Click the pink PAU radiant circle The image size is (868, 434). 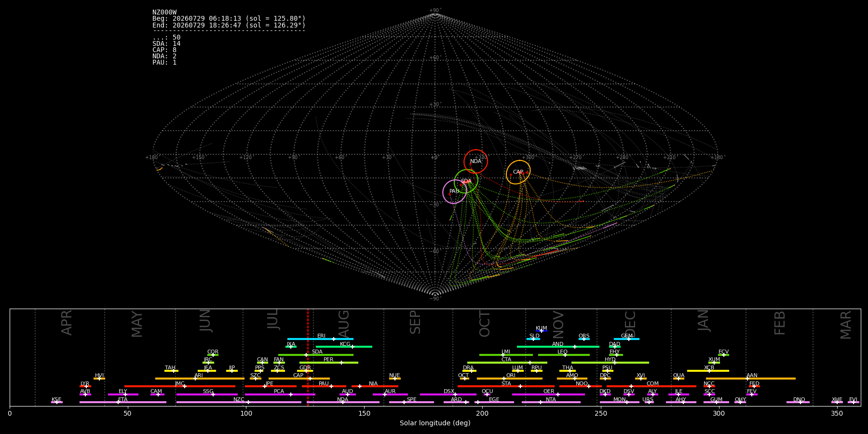pos(454,191)
